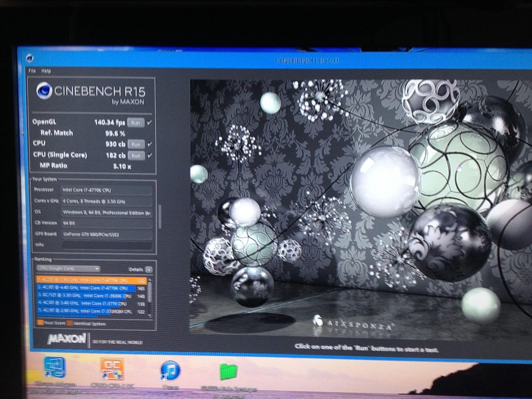Click the CPU score 930 cb
The width and height of the screenshot is (532, 399).
tap(115, 144)
